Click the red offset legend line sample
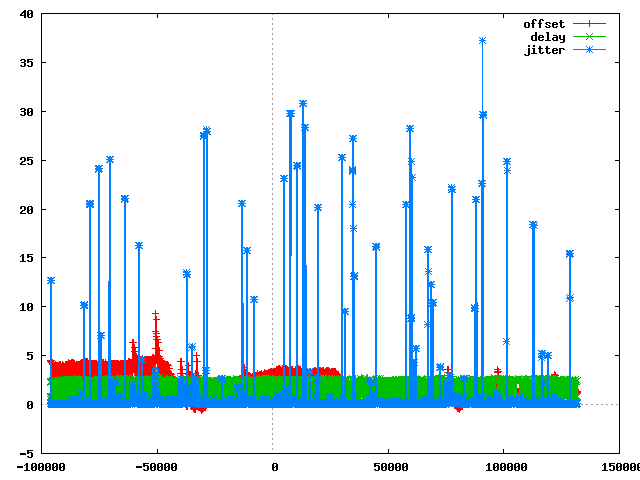The image size is (640, 480). (x=589, y=24)
